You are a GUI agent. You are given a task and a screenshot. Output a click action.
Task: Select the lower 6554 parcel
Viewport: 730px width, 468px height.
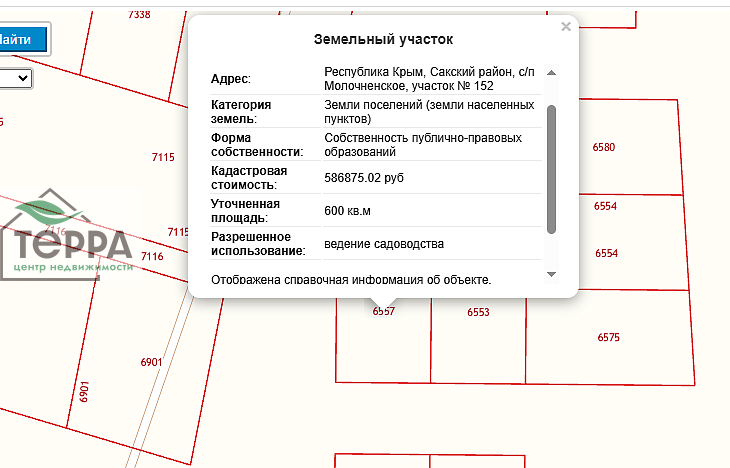(606, 254)
